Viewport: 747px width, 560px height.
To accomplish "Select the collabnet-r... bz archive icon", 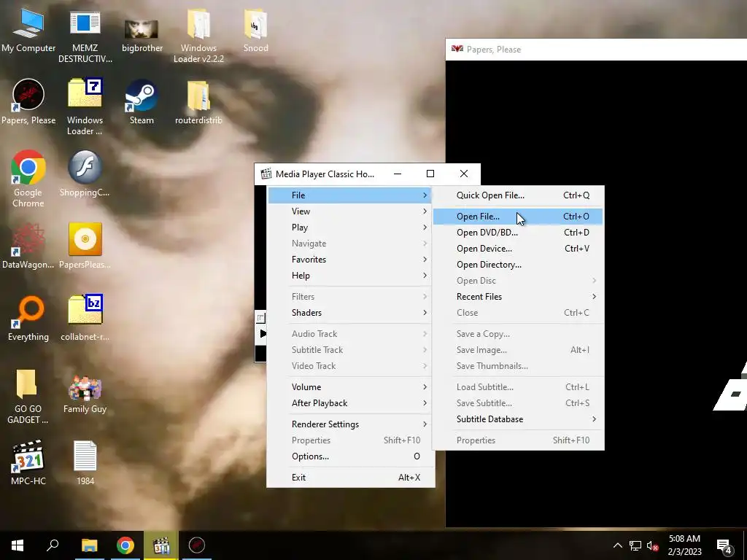I will pyautogui.click(x=85, y=318).
